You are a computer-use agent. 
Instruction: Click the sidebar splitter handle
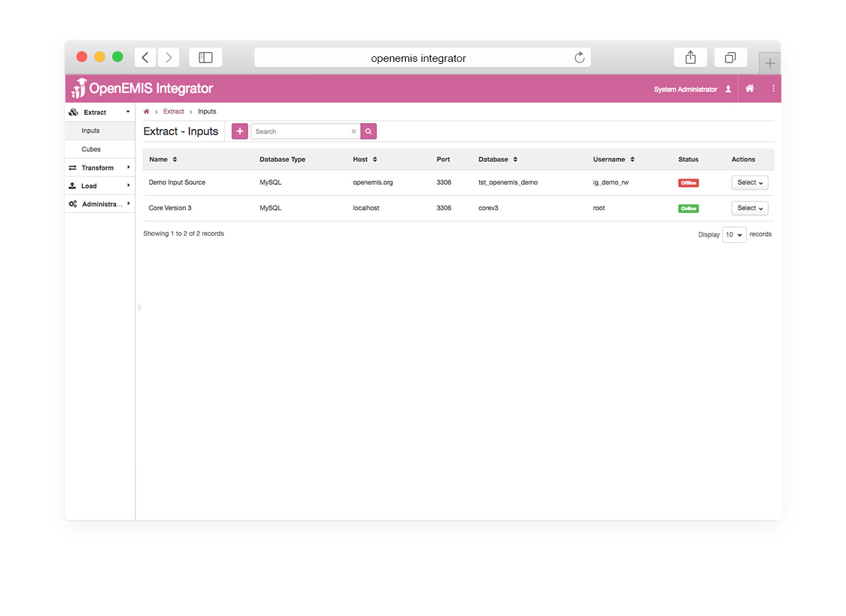[x=139, y=307]
